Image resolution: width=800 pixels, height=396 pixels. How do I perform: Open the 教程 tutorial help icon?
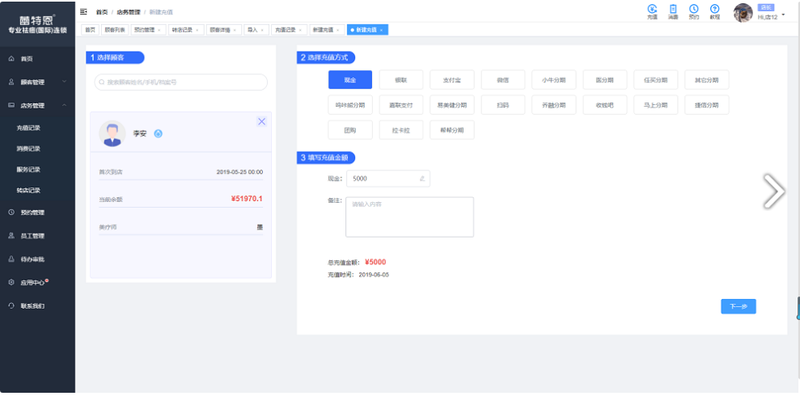coord(715,9)
